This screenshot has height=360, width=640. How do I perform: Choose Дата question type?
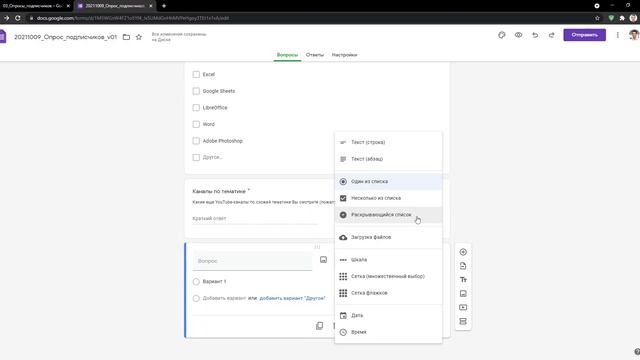(388, 316)
